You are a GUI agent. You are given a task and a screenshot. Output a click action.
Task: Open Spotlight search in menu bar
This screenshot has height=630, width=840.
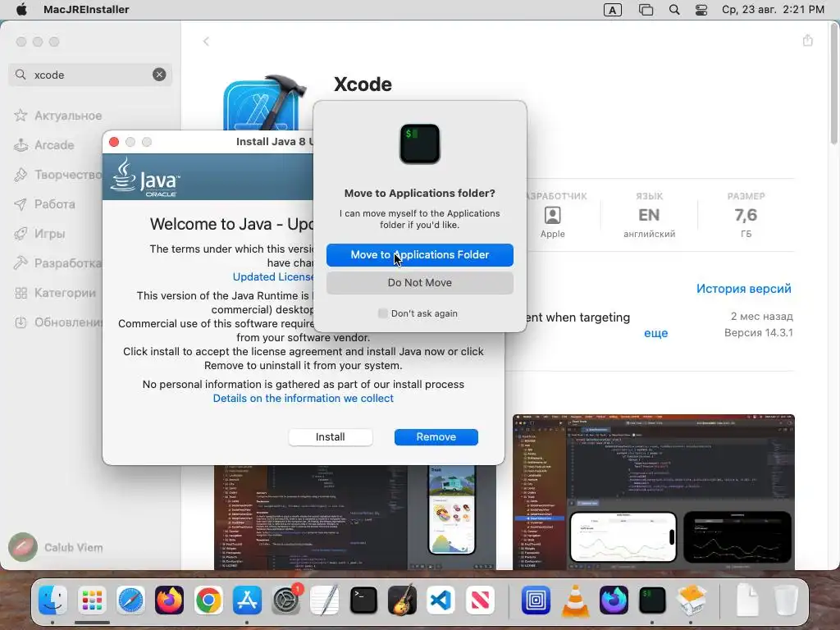(x=674, y=10)
